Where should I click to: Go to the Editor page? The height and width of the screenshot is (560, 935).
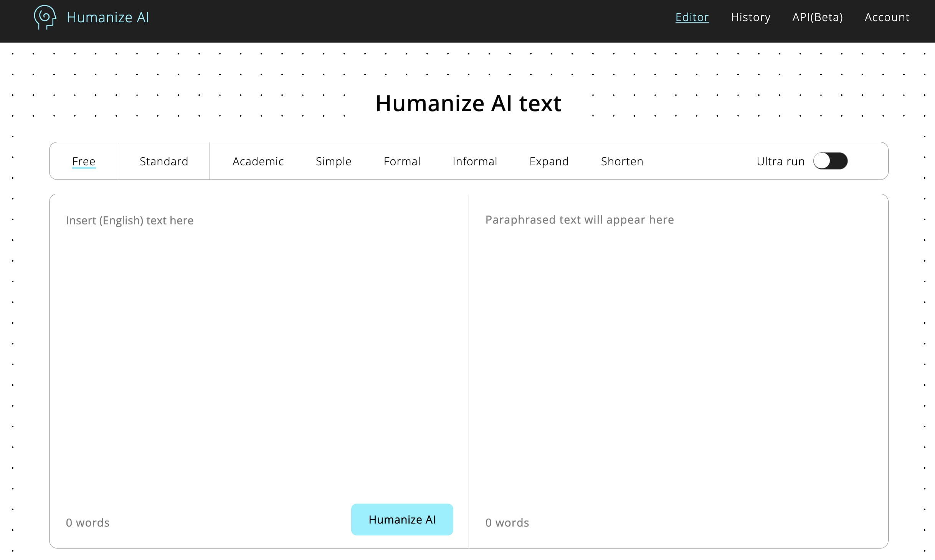coord(692,17)
